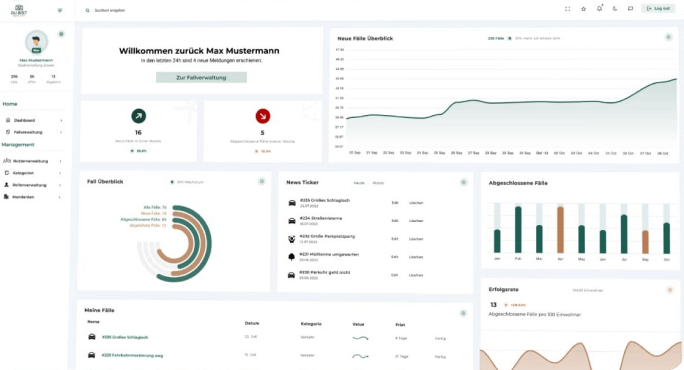The width and height of the screenshot is (684, 370).
Task: Sort Meine Fälle by Frist column header
Action: (x=400, y=325)
